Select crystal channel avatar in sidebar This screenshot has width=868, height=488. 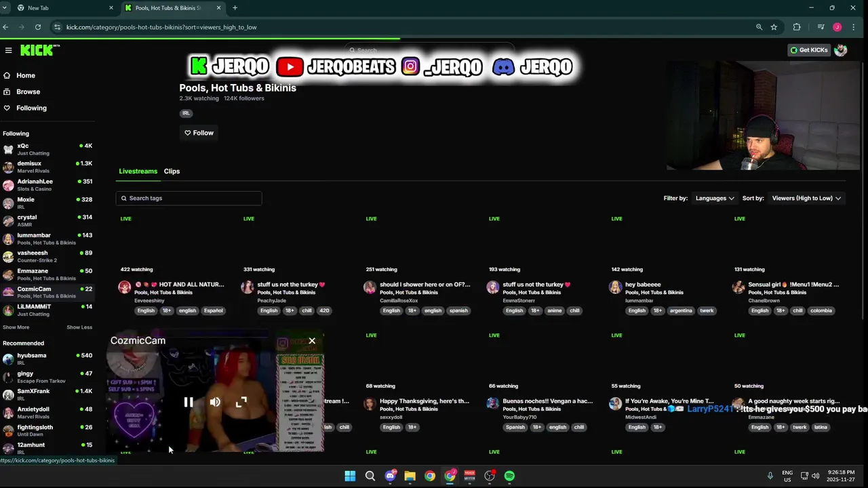pyautogui.click(x=8, y=221)
